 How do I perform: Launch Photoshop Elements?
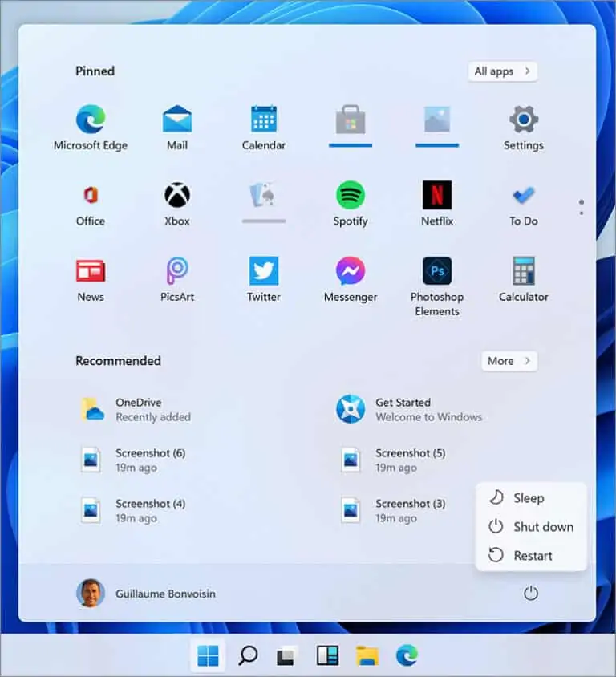pyautogui.click(x=437, y=286)
